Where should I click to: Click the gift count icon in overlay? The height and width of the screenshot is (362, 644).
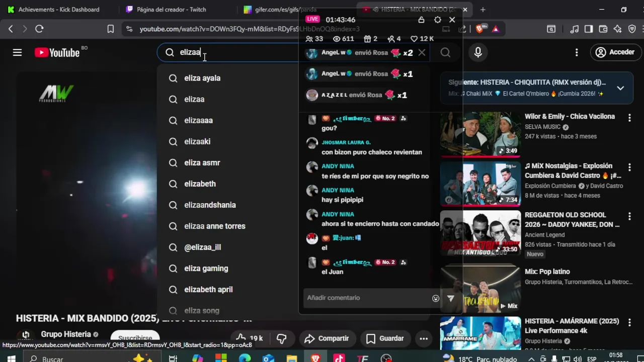(367, 39)
